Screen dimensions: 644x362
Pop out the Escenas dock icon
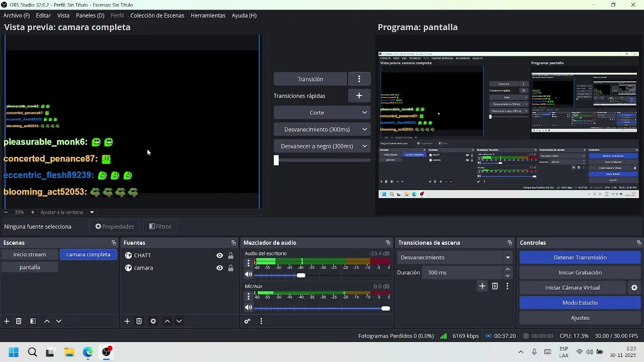(114, 243)
